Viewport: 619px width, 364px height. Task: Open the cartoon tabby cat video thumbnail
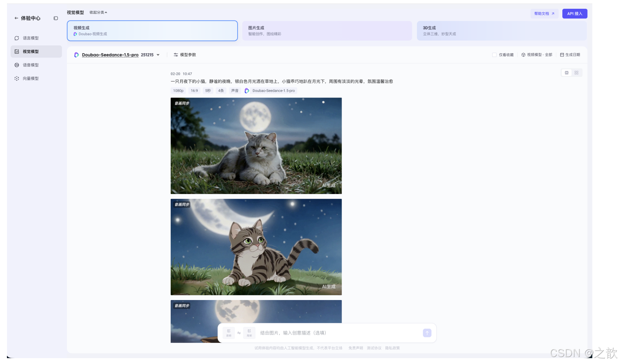256,247
